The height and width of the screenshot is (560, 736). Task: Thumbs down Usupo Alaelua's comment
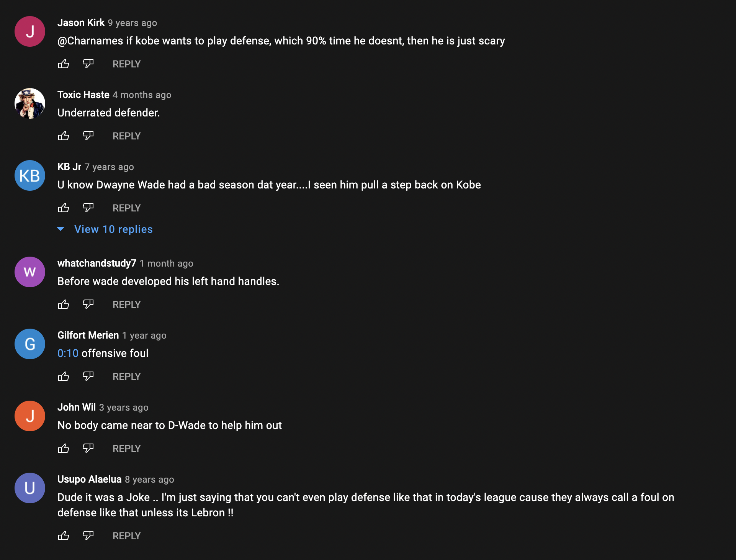[88, 535]
